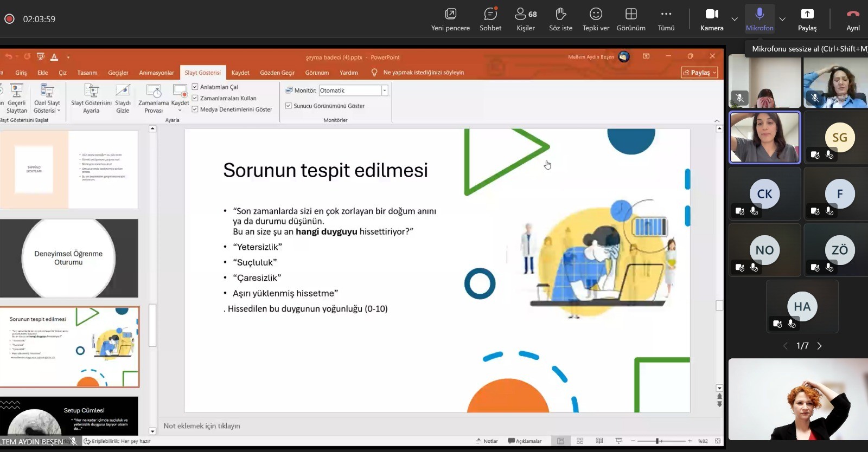
Task: Open the Gözden Geçir ribbon tab
Action: tap(277, 73)
